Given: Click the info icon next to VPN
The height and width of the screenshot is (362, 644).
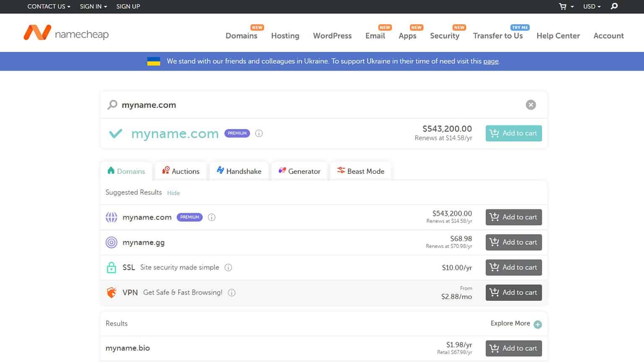Looking at the screenshot, I should click(x=231, y=292).
